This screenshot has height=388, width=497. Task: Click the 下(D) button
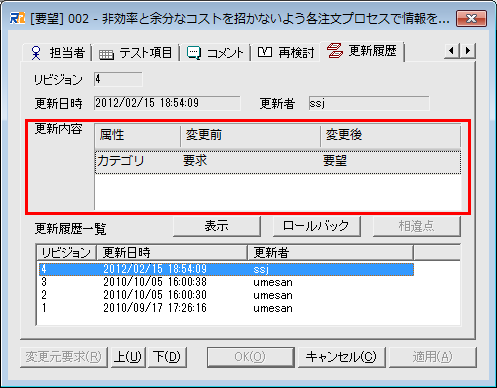pos(167,357)
